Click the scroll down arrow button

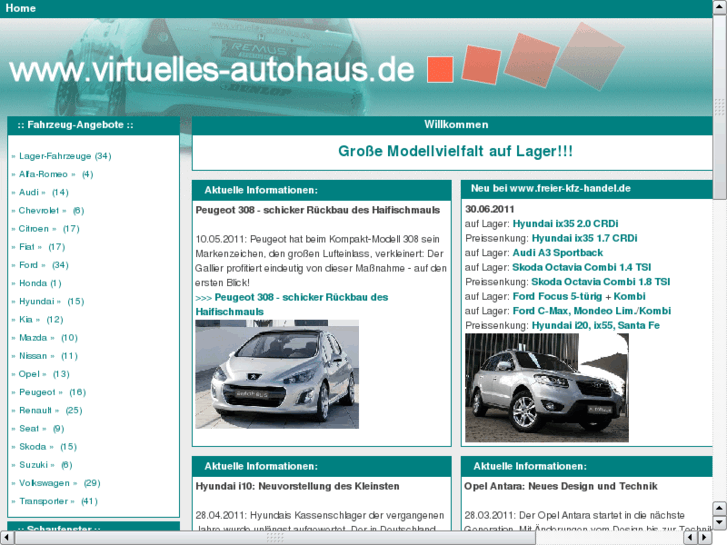720,522
